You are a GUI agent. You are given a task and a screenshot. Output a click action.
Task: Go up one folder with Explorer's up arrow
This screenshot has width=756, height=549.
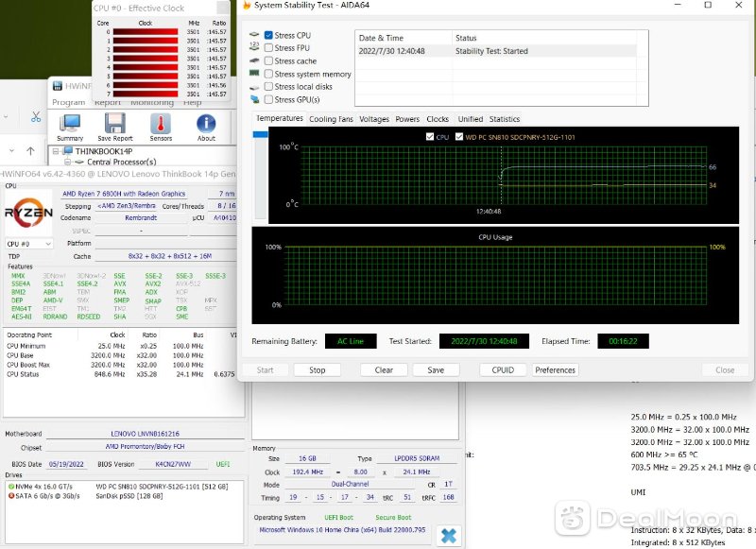click(x=30, y=151)
